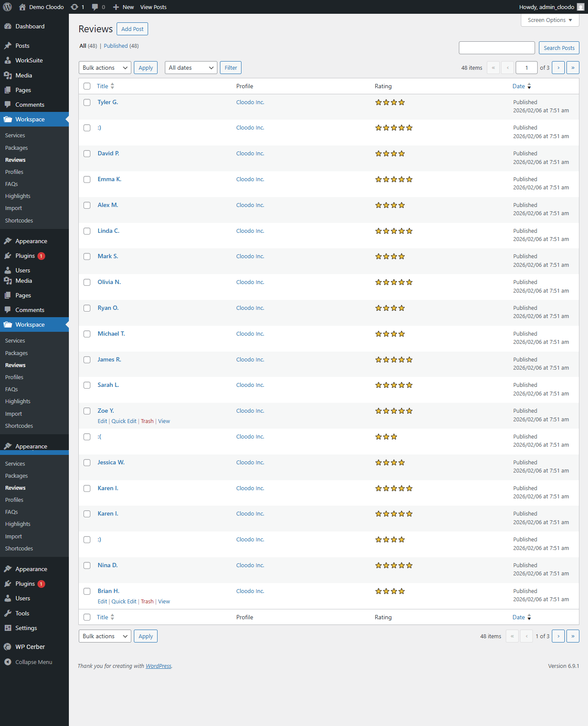Check the Alex M. review row
This screenshot has height=726, width=588.
(x=87, y=205)
